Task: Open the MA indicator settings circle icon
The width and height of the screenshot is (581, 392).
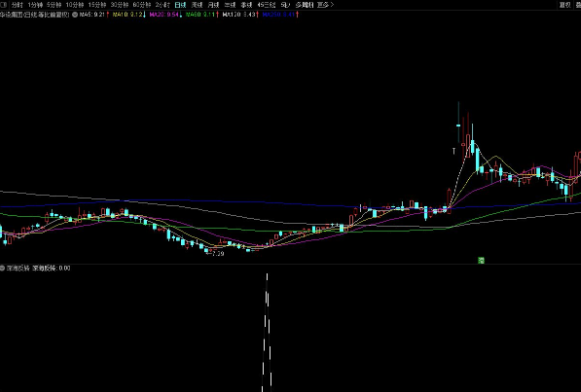Action: click(x=75, y=15)
